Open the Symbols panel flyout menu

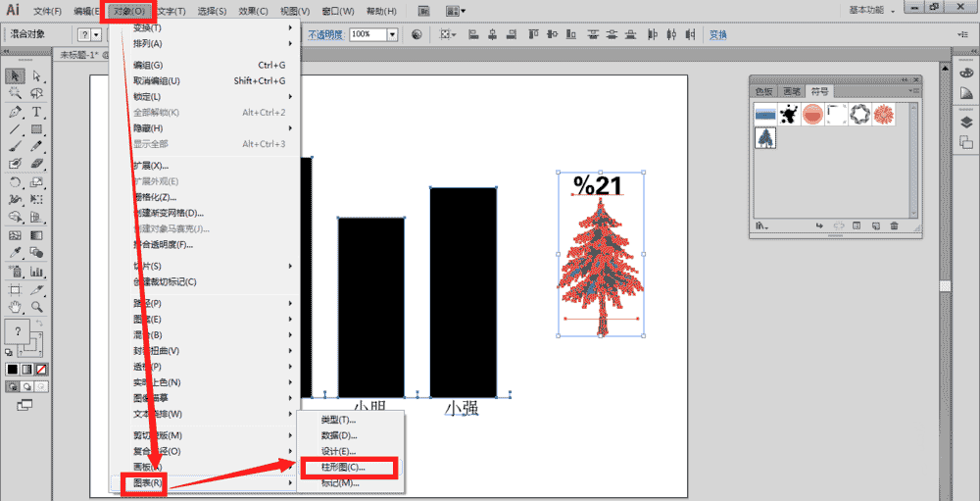(913, 91)
